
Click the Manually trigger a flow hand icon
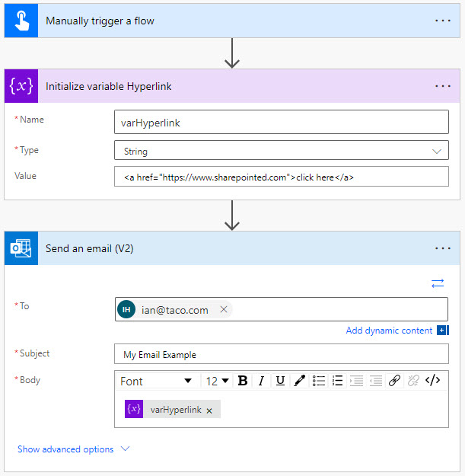pyautogui.click(x=21, y=21)
